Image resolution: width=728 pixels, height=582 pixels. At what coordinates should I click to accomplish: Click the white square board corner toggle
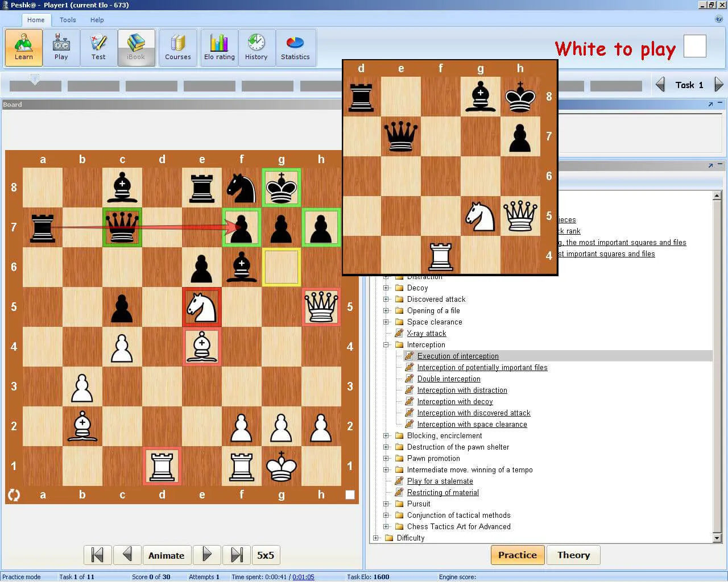tap(350, 495)
